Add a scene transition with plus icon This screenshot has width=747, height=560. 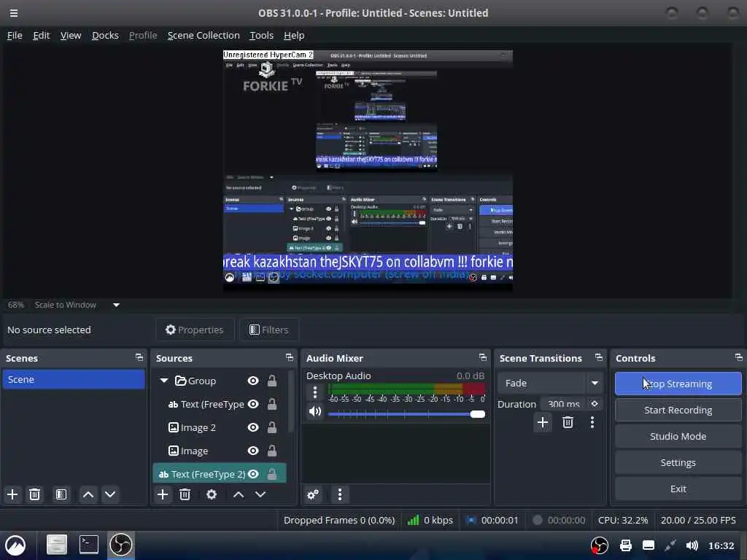point(543,422)
